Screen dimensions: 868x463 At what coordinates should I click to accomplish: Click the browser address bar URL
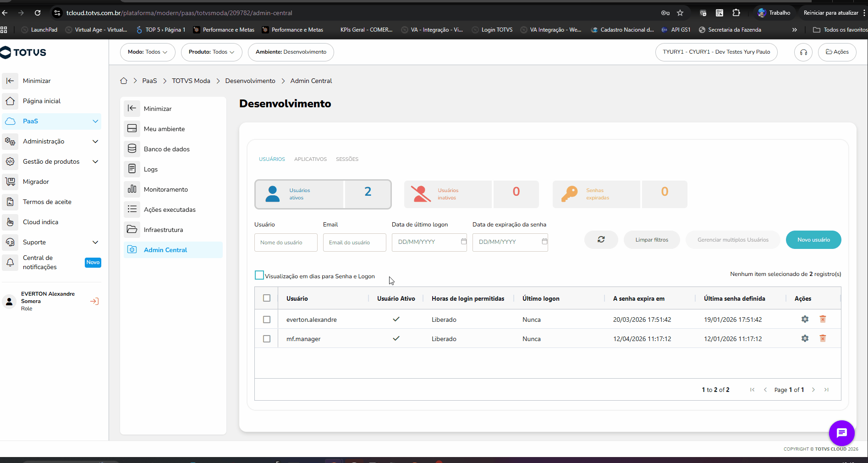tap(179, 13)
